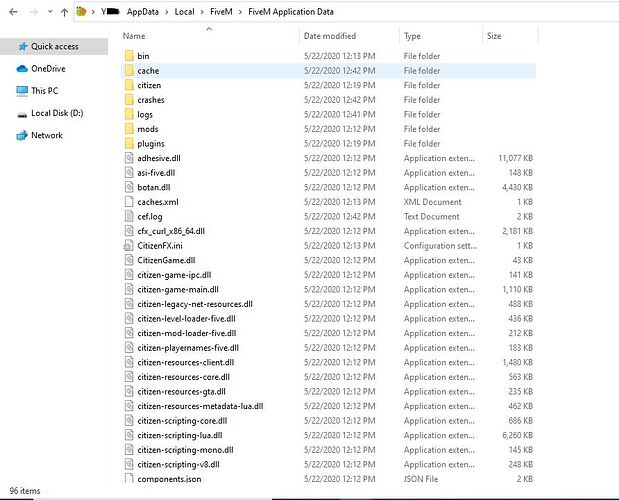
Task: Click the mods folder icon
Action: [x=129, y=129]
